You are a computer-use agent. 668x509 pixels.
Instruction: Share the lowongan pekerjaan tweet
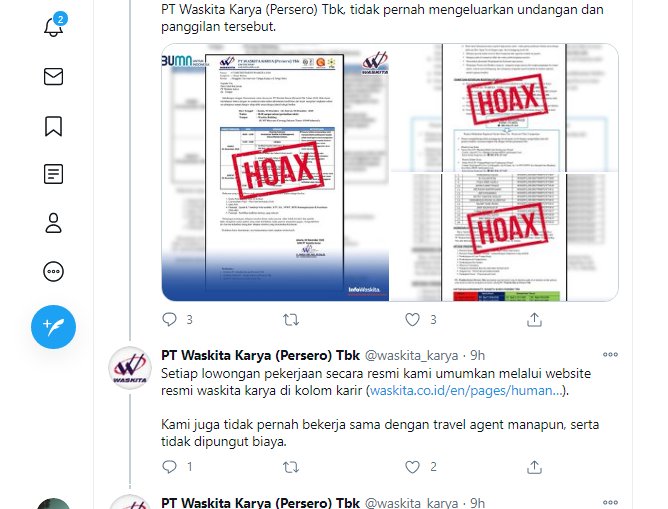(x=534, y=467)
